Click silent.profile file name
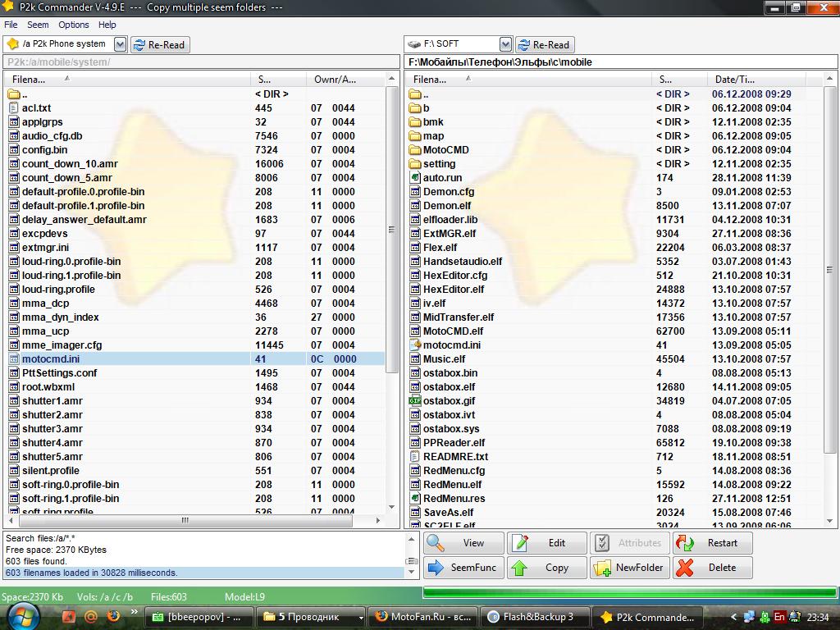Viewport: 840px width, 630px height. click(50, 470)
